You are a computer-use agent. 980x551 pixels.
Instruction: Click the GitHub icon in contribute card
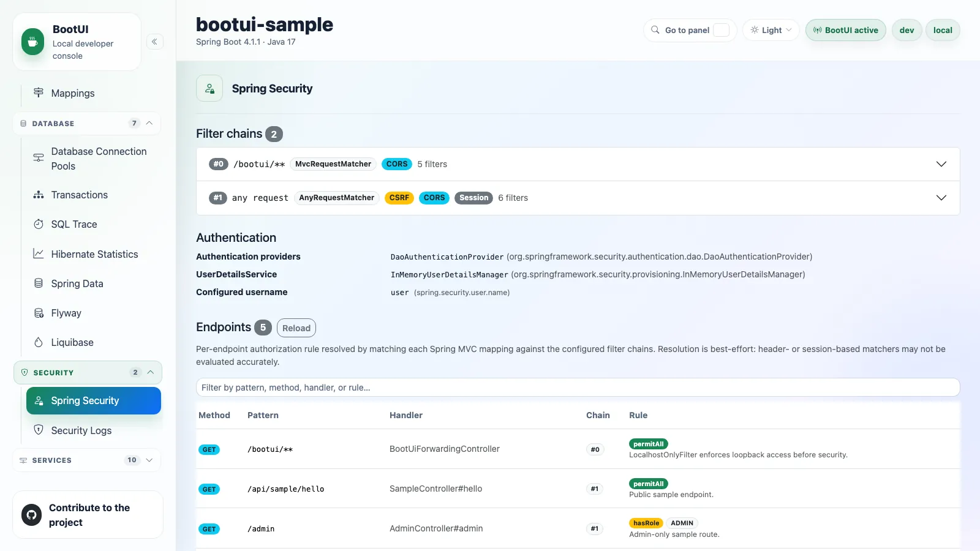coord(32,515)
